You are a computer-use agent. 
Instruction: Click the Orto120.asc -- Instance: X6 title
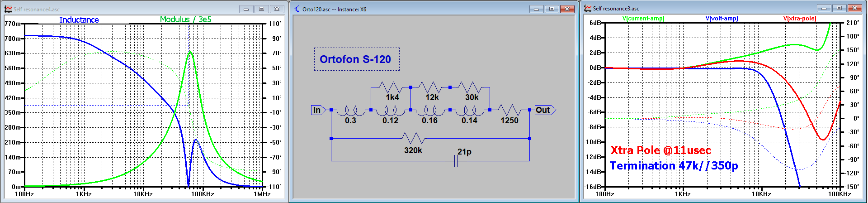coord(335,9)
